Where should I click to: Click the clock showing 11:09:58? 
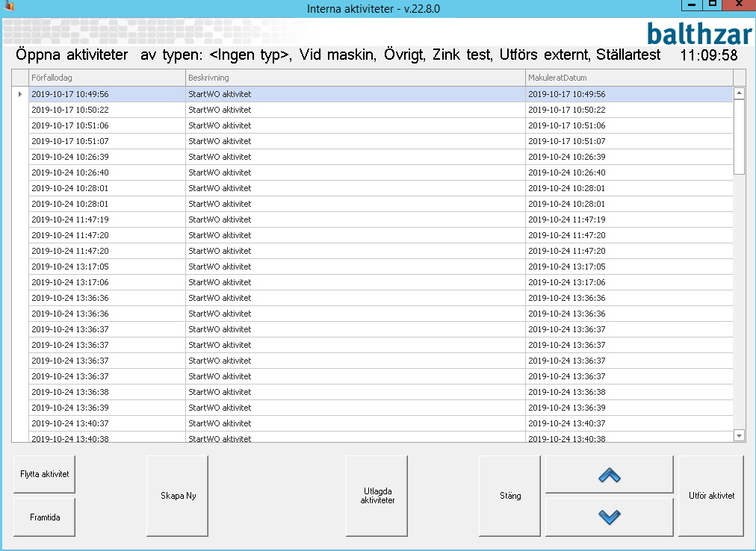click(x=708, y=55)
